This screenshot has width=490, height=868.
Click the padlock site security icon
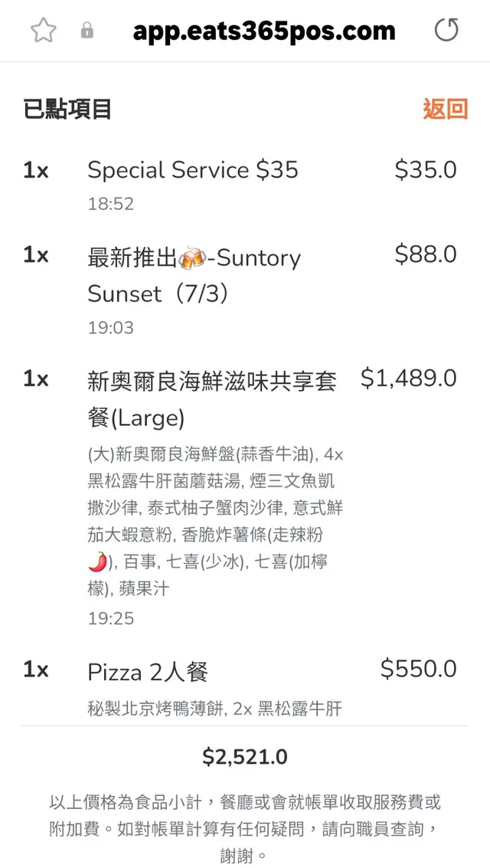pos(87,31)
